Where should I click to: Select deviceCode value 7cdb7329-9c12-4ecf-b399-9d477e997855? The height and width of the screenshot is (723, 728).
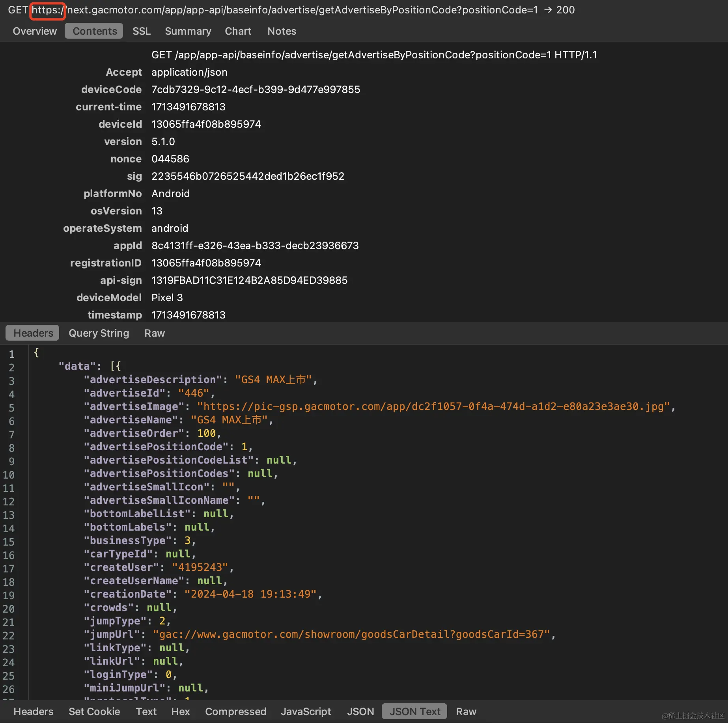pyautogui.click(x=256, y=89)
